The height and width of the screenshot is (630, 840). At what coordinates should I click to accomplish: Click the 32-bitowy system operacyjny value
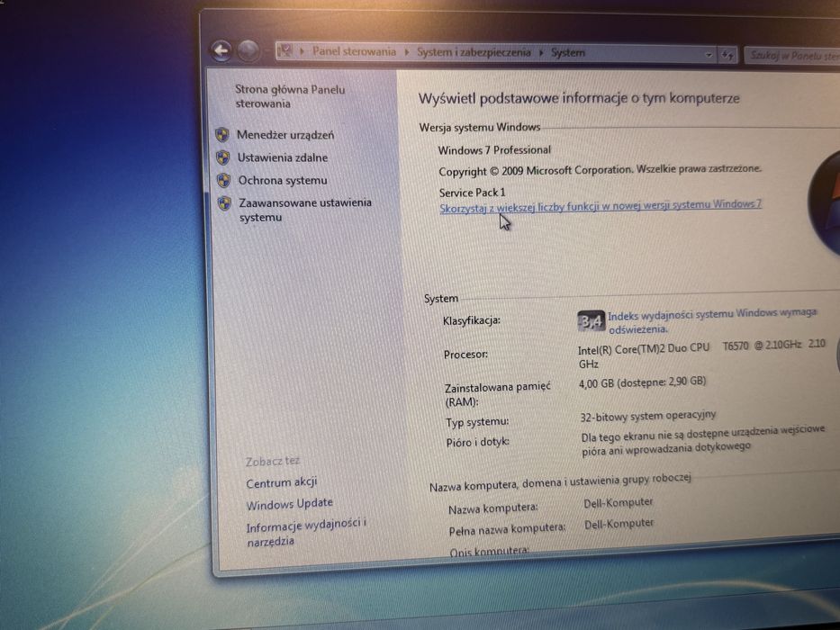pyautogui.click(x=648, y=416)
